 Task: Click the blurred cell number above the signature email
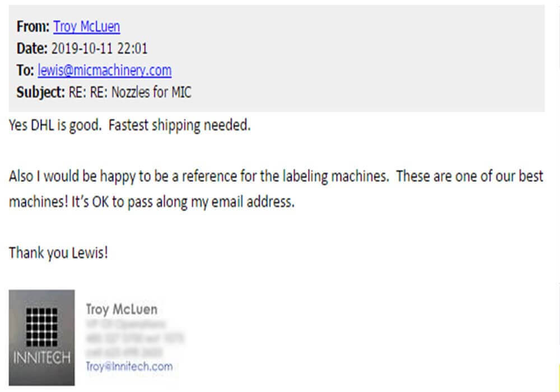124,352
